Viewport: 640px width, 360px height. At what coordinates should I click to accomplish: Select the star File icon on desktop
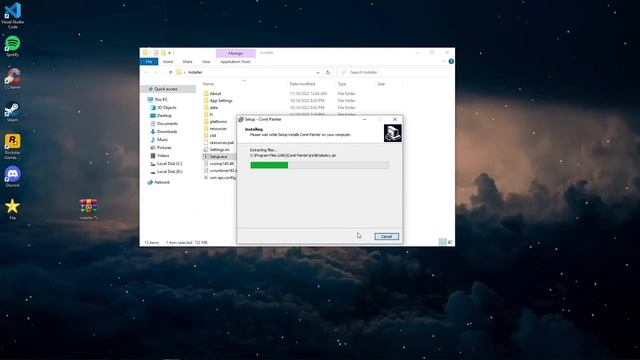tap(13, 209)
